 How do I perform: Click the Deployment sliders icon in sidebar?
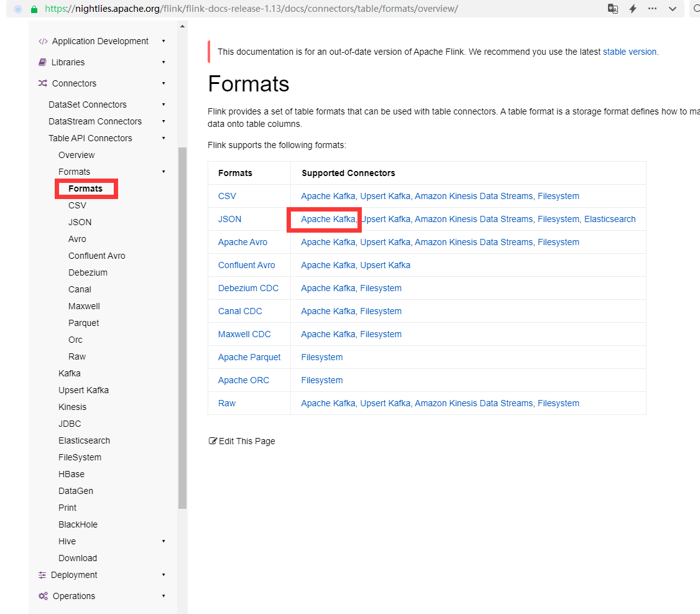(x=42, y=575)
